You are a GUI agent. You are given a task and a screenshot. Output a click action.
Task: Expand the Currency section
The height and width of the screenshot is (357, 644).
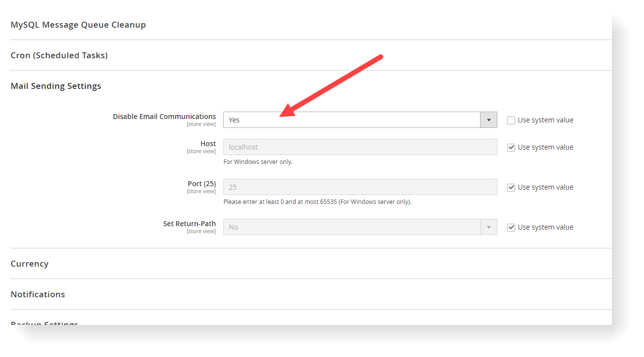(x=29, y=263)
